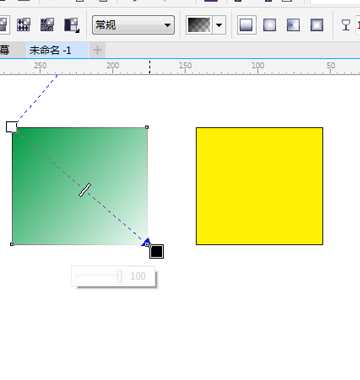Click the vector pattern transparency icon
Screen dimensions: 360x380
pyautogui.click(x=24, y=25)
